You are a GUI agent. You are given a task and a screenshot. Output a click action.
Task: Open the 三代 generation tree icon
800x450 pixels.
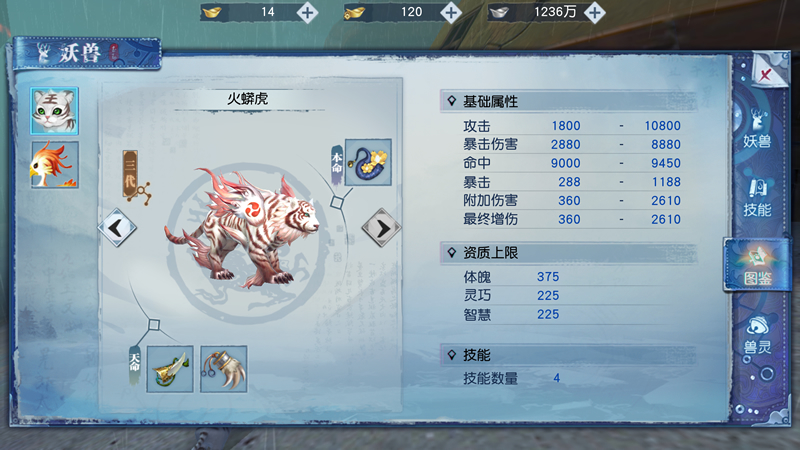coord(136,178)
